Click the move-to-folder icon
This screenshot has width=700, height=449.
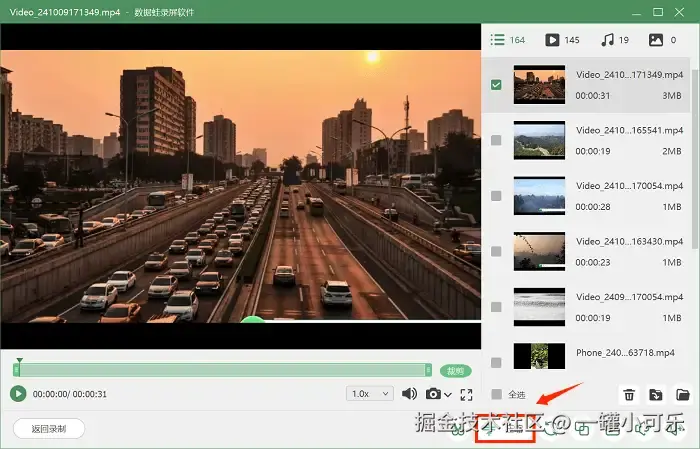point(656,395)
